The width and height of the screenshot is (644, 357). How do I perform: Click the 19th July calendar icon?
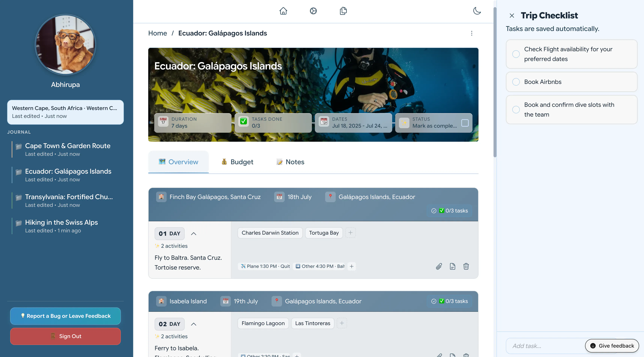(226, 301)
